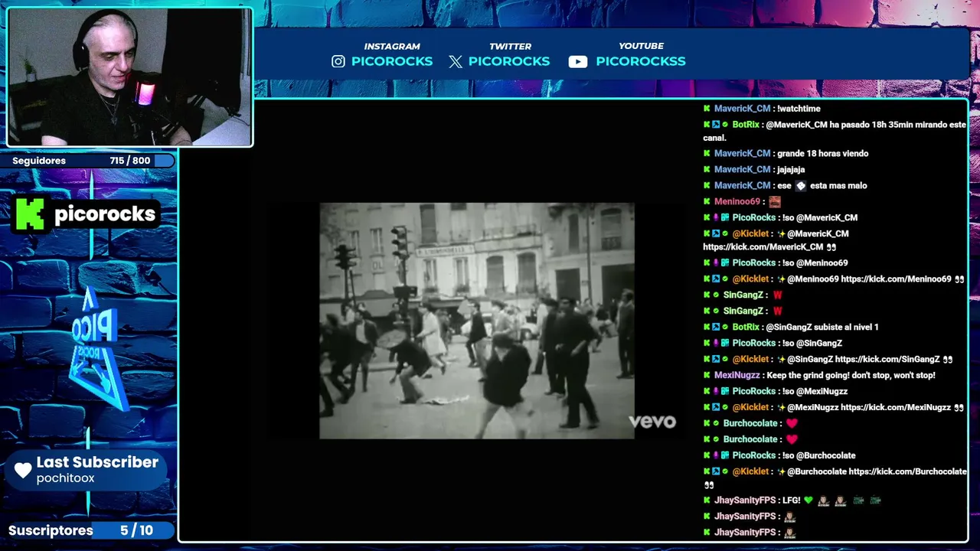
Task: Open the kick.com/SinGangZ link
Action: tap(887, 360)
